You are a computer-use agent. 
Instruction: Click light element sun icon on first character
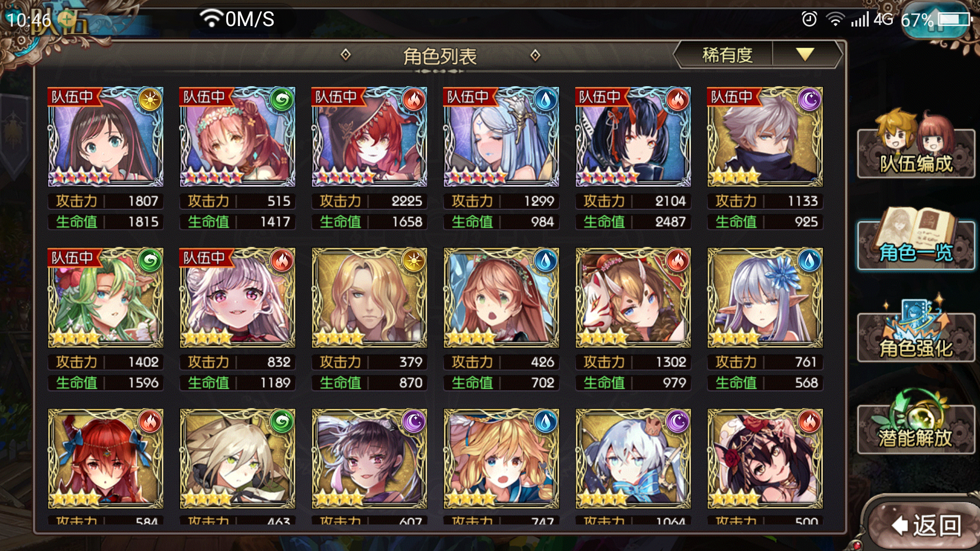tap(150, 100)
